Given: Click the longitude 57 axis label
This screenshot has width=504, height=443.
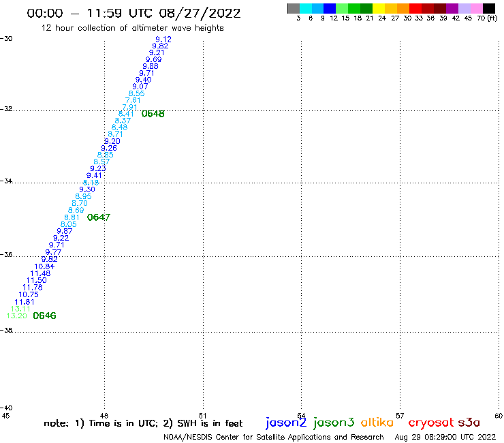Looking at the screenshot, I should coord(400,416).
